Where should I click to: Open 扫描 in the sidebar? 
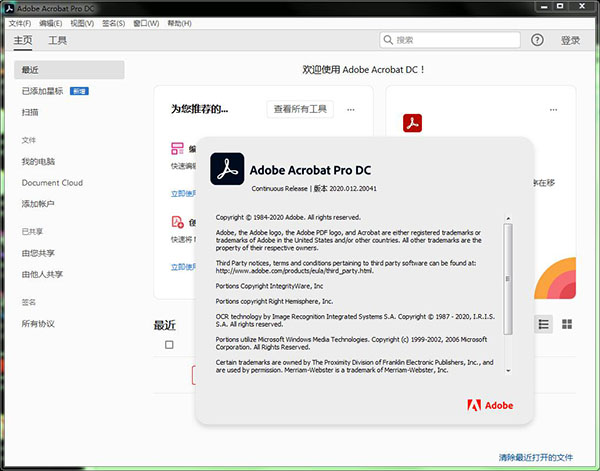[30, 112]
